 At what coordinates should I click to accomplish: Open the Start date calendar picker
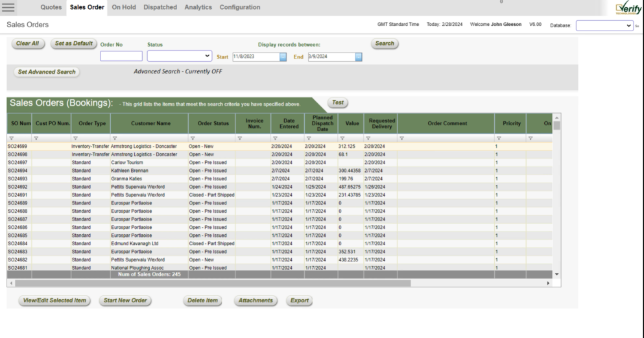click(x=283, y=57)
